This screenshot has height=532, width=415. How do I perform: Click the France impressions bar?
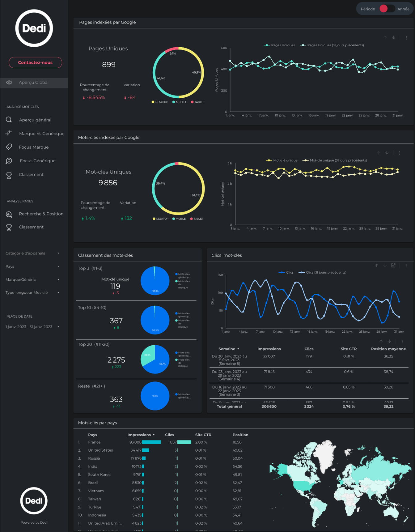click(x=151, y=442)
